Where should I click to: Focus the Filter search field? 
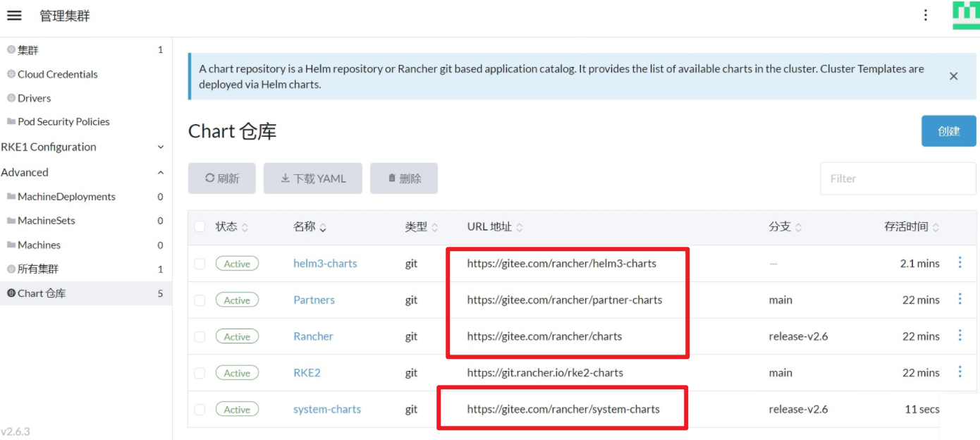[x=898, y=178]
